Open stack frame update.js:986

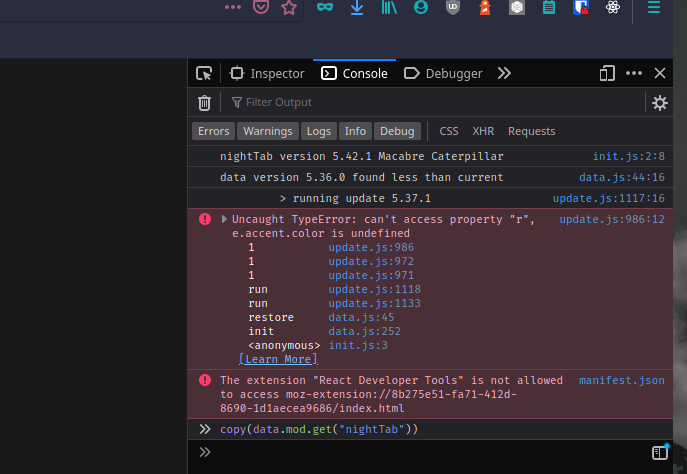(371, 247)
